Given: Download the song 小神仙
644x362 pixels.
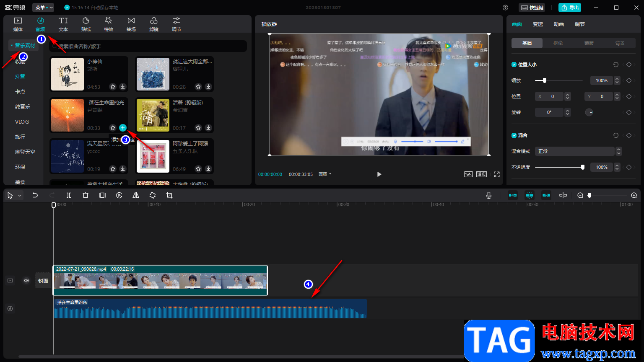Looking at the screenshot, I should pyautogui.click(x=123, y=87).
